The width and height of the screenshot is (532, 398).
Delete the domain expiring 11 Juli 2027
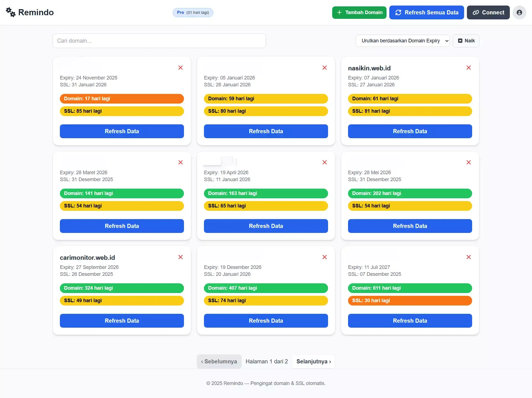pyautogui.click(x=469, y=257)
